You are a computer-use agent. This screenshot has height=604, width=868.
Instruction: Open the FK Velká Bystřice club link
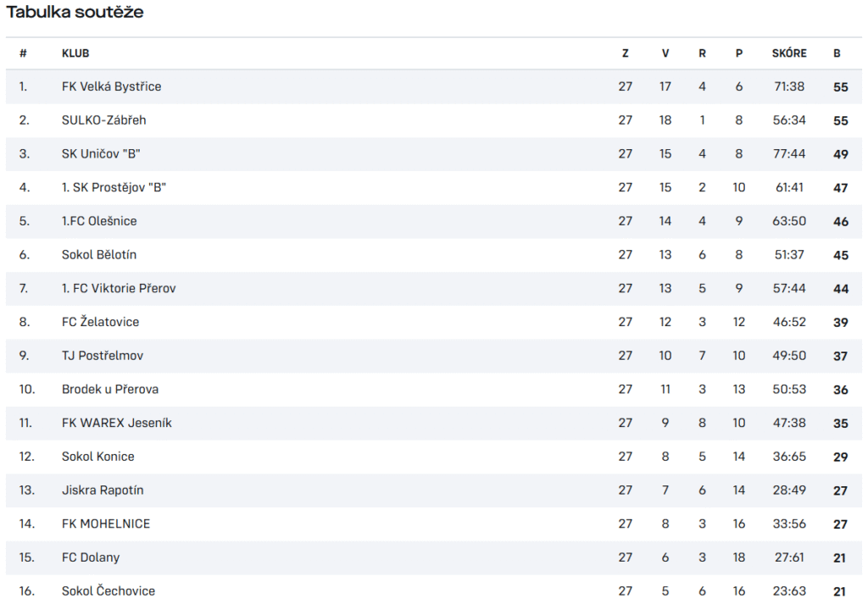click(x=111, y=87)
